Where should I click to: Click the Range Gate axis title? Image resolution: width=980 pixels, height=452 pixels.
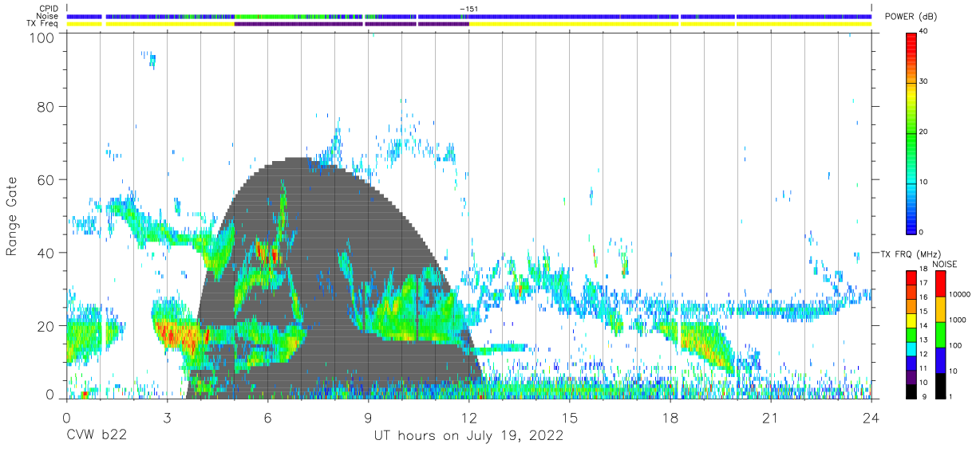[x=12, y=218]
